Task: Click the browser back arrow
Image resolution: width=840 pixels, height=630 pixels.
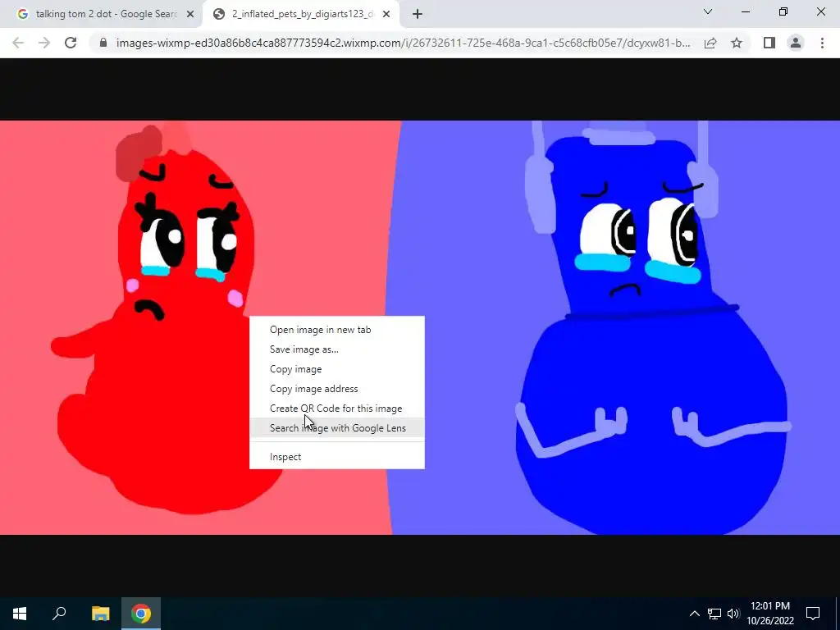Action: [x=18, y=43]
